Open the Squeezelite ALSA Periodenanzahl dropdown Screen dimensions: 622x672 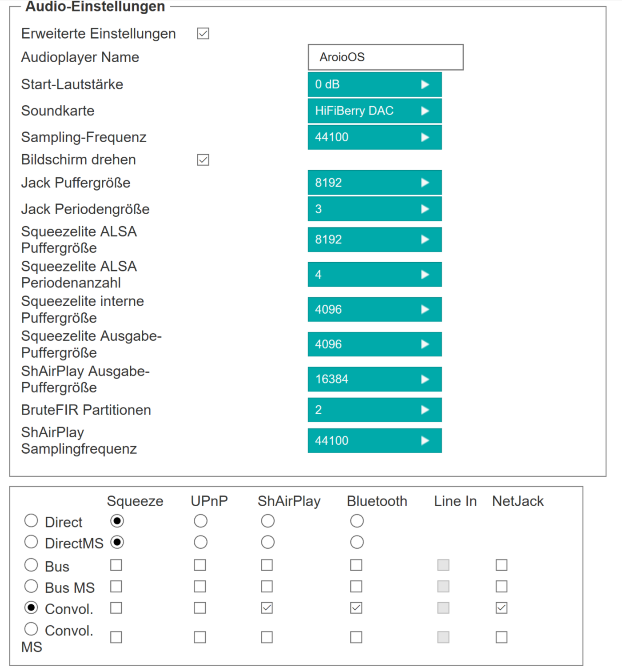coord(375,274)
